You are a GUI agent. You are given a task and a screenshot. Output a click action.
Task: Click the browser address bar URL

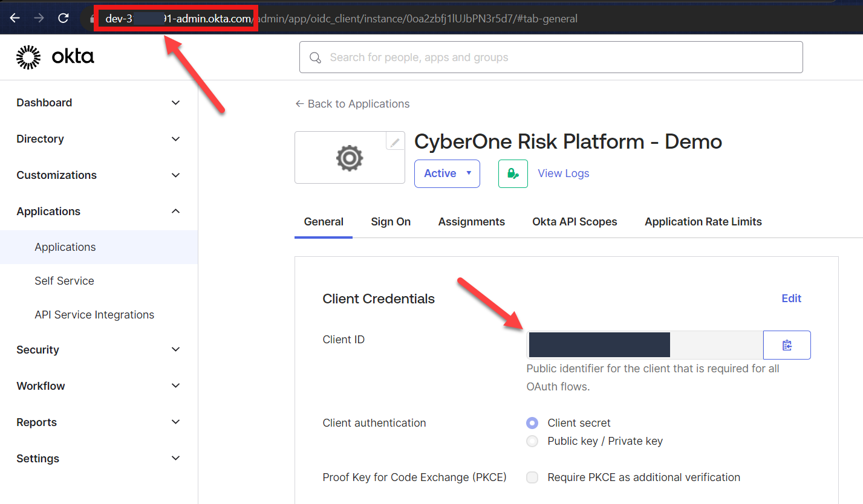coord(342,19)
